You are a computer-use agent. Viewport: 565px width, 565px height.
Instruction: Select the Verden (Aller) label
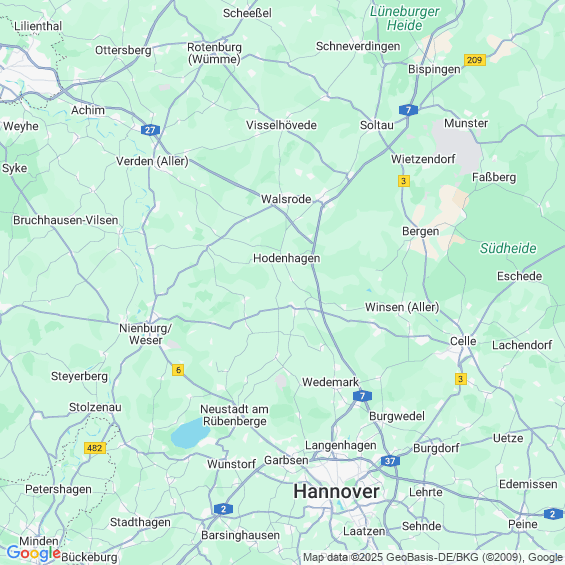(152, 161)
